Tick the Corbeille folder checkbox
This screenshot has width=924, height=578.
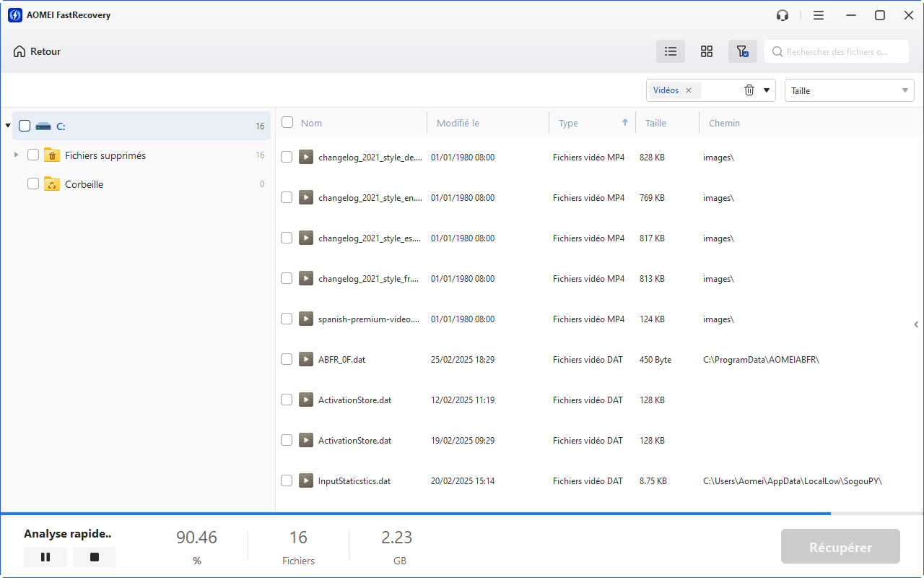[33, 184]
